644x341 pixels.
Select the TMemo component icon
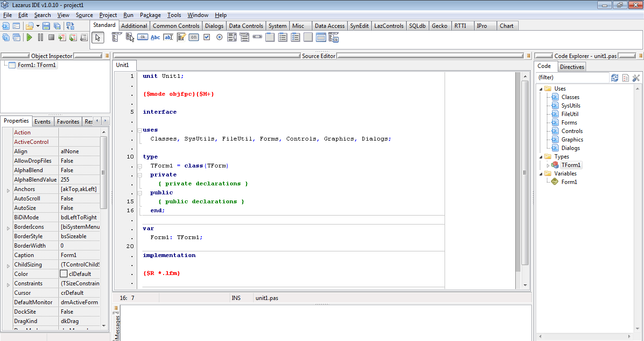click(x=182, y=37)
